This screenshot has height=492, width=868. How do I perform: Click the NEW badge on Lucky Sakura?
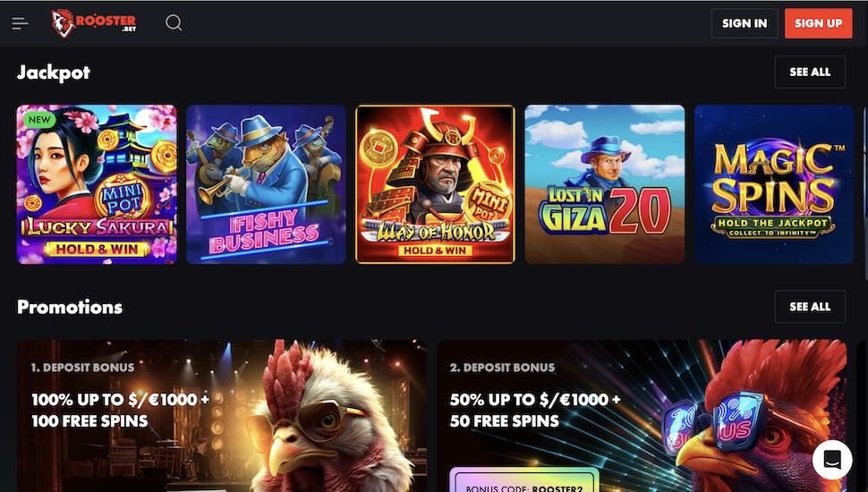(x=39, y=120)
